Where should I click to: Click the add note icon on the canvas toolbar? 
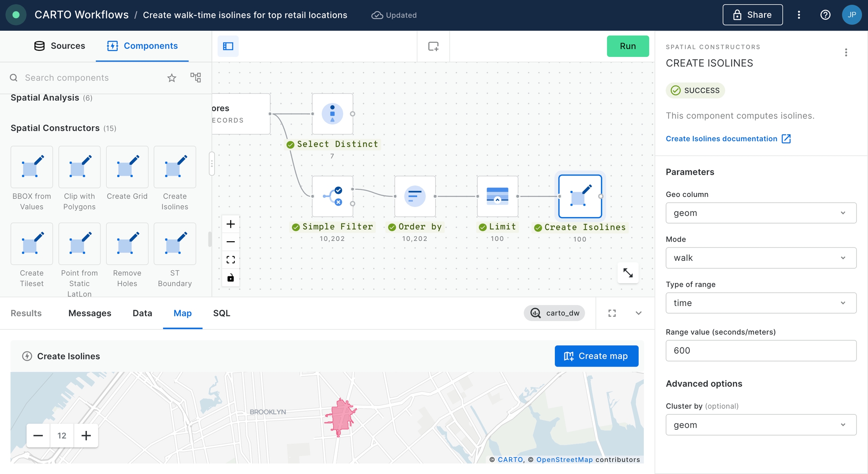pyautogui.click(x=433, y=46)
